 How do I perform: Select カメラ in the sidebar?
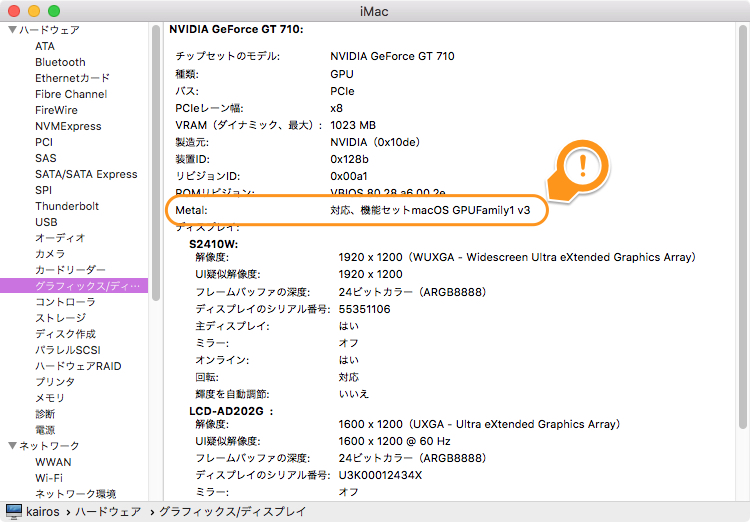pos(50,254)
